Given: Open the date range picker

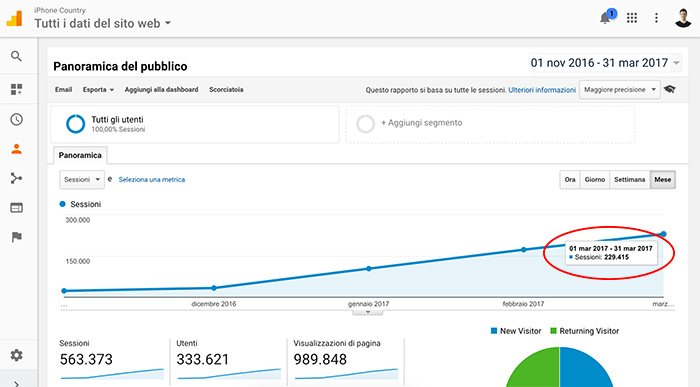Looking at the screenshot, I should 605,63.
